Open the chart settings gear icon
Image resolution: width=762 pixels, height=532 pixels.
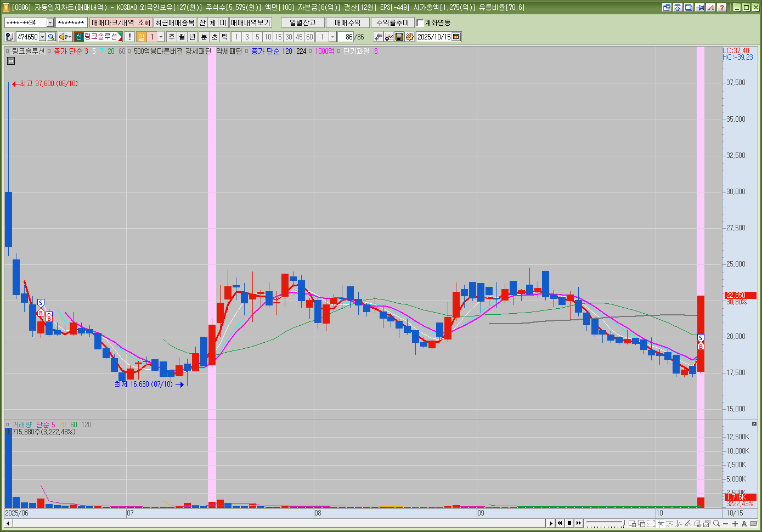point(409,37)
